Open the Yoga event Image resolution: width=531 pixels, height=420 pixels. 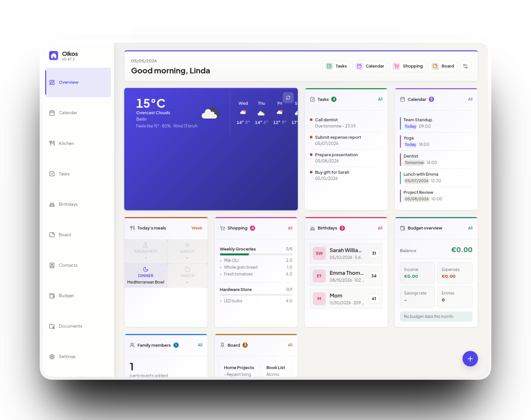(x=436, y=141)
